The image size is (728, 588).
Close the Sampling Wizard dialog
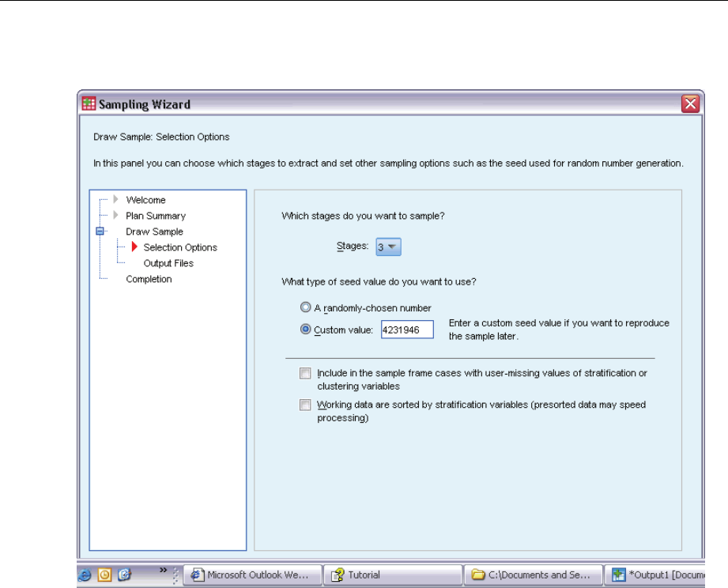tap(690, 104)
